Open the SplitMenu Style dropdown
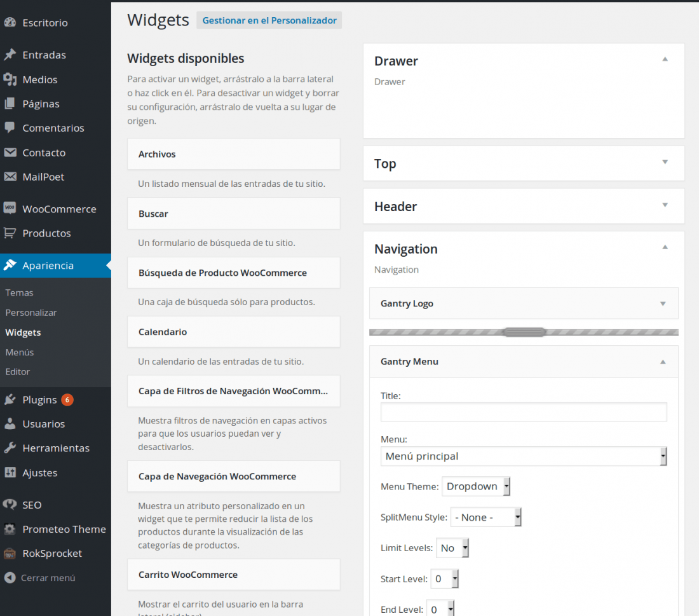Screen dimensions: 699x616 pos(485,517)
